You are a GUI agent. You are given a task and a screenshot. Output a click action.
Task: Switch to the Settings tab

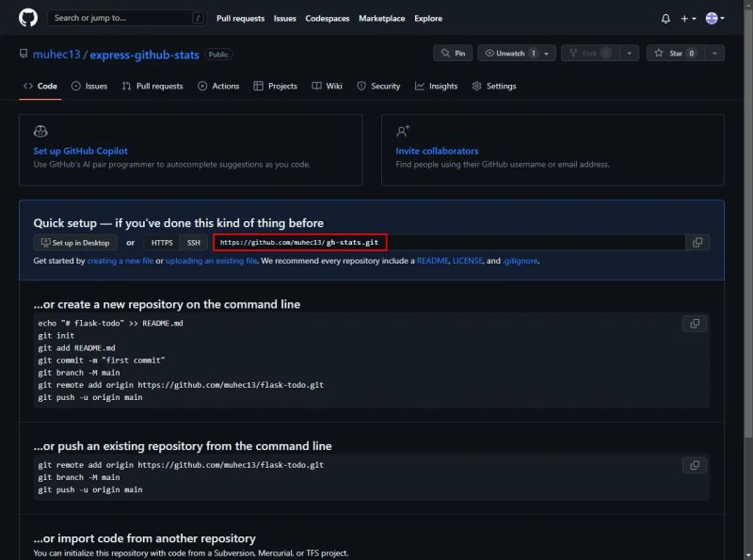point(500,86)
